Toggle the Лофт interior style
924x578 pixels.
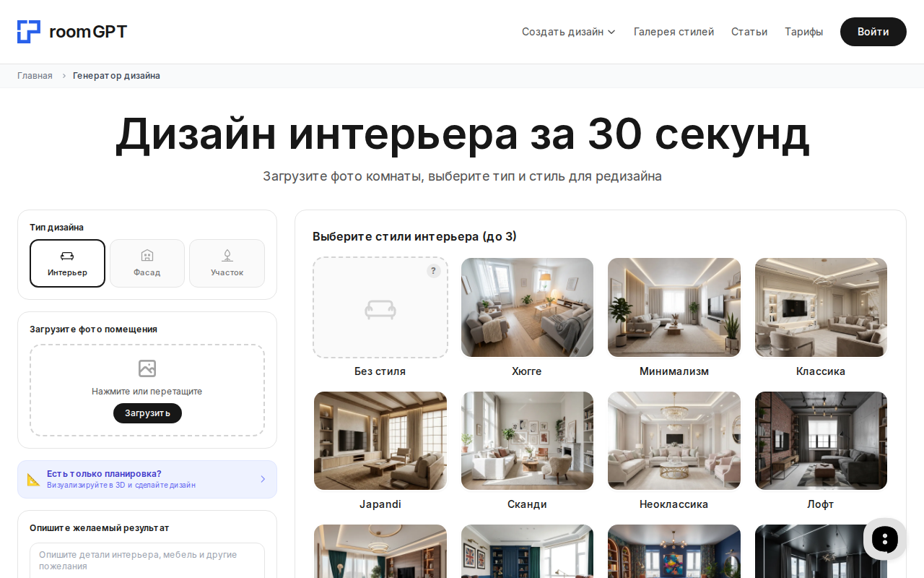pos(821,441)
